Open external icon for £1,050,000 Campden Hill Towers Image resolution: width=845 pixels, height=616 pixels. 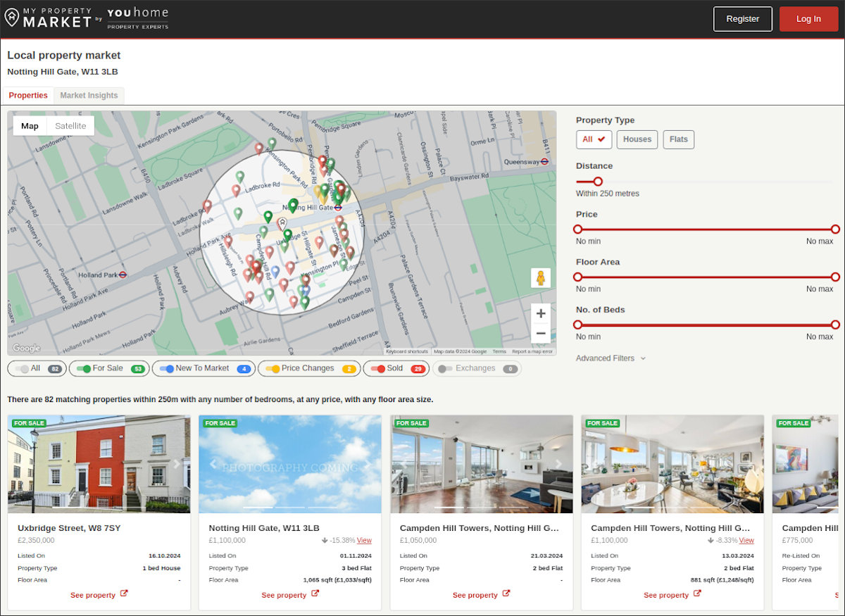click(x=507, y=593)
